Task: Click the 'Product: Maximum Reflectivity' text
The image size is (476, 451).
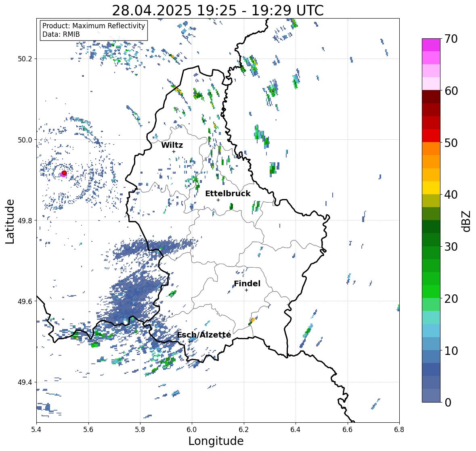Action: coord(94,26)
